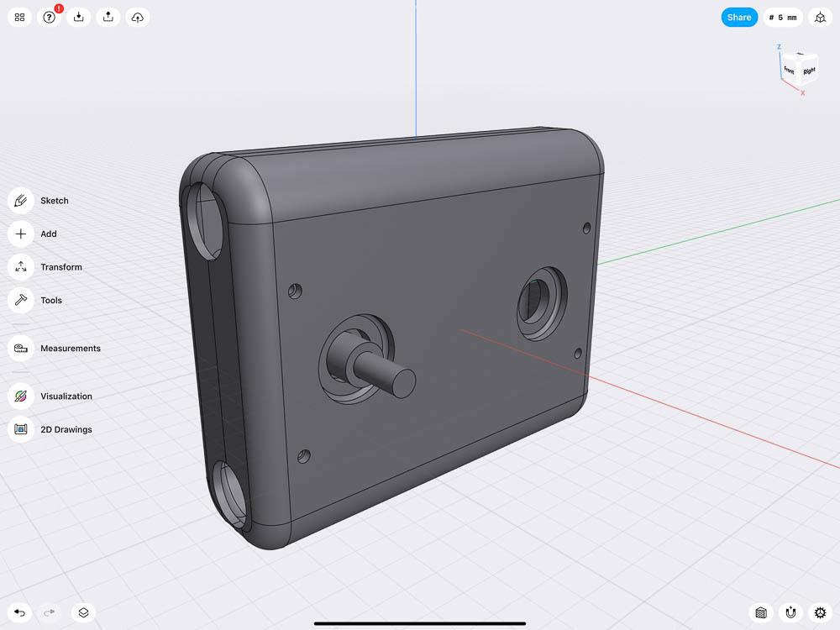Open the cloud sync icon

tap(138, 17)
